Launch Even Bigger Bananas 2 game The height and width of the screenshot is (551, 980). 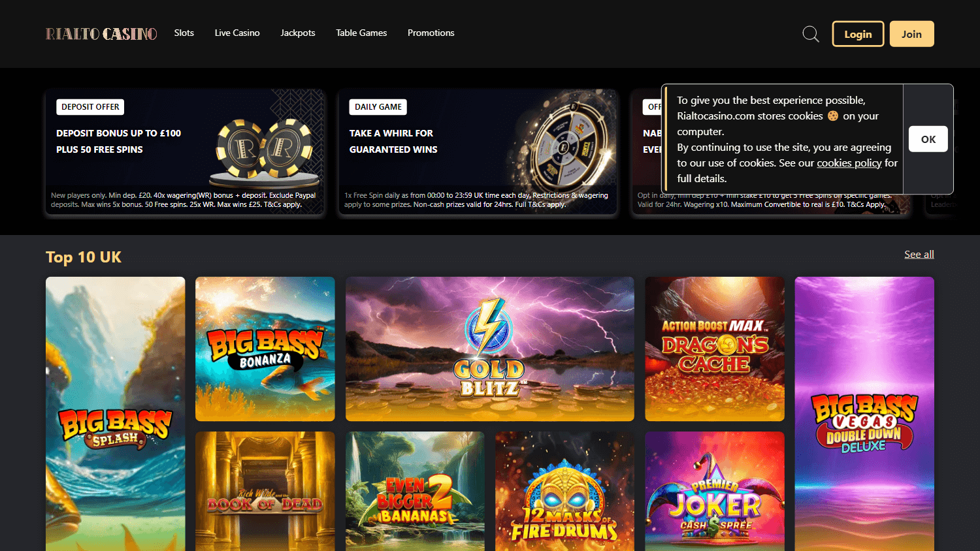click(x=415, y=491)
